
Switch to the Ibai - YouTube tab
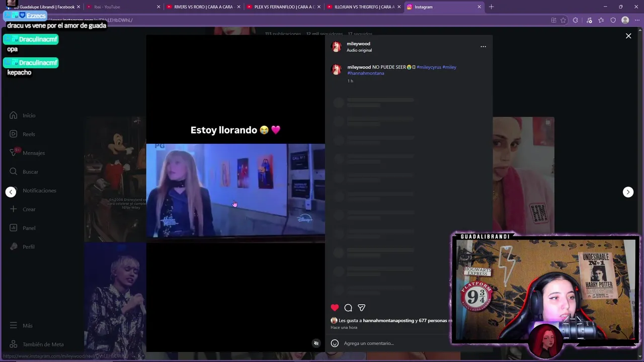pos(122,7)
